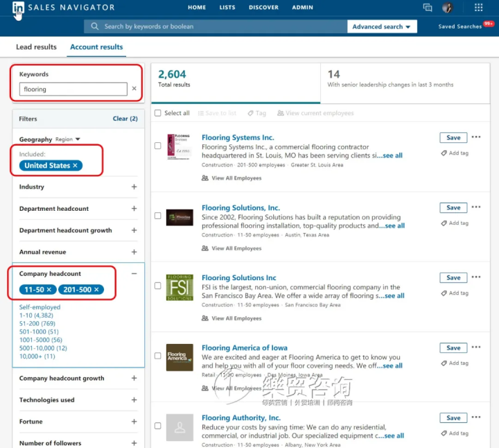Open more options for Flooring Systems Inc.
Image resolution: width=499 pixels, height=448 pixels.
[476, 137]
